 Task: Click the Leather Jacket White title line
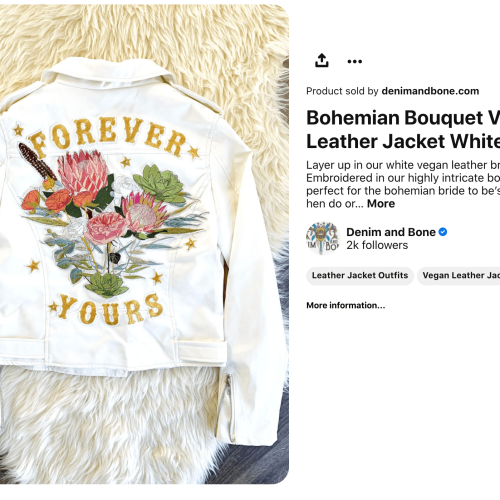coord(403,141)
